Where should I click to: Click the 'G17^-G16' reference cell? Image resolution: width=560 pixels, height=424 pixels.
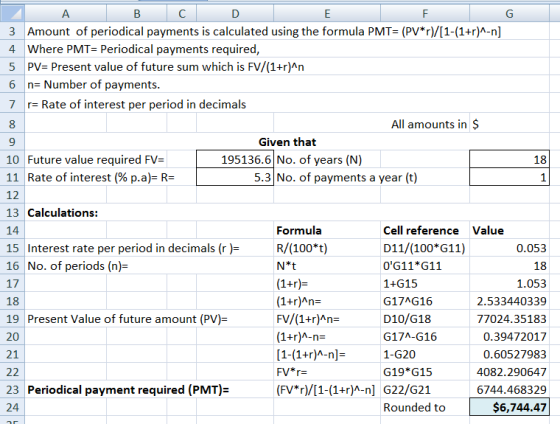425,336
